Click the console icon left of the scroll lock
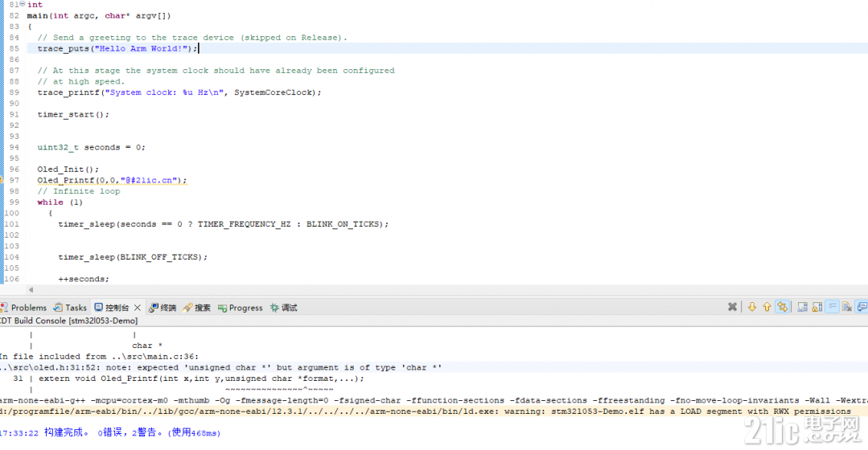Image resolution: width=868 pixels, height=450 pixels. pyautogui.click(x=802, y=307)
